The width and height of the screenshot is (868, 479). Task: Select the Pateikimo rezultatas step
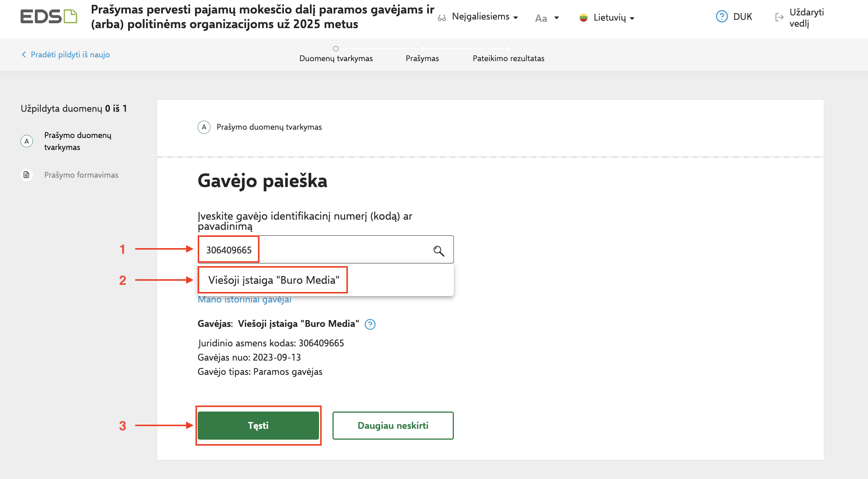pyautogui.click(x=509, y=58)
